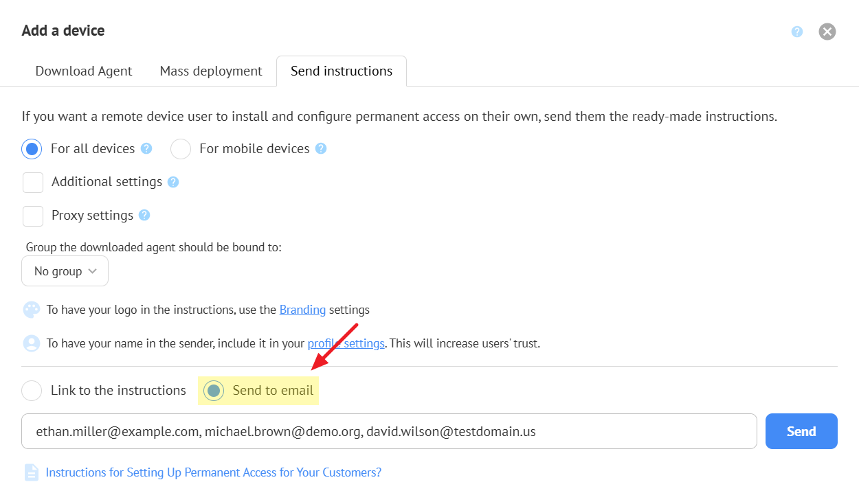This screenshot has height=504, width=859.
Task: Select the For all devices radio button
Action: click(32, 149)
